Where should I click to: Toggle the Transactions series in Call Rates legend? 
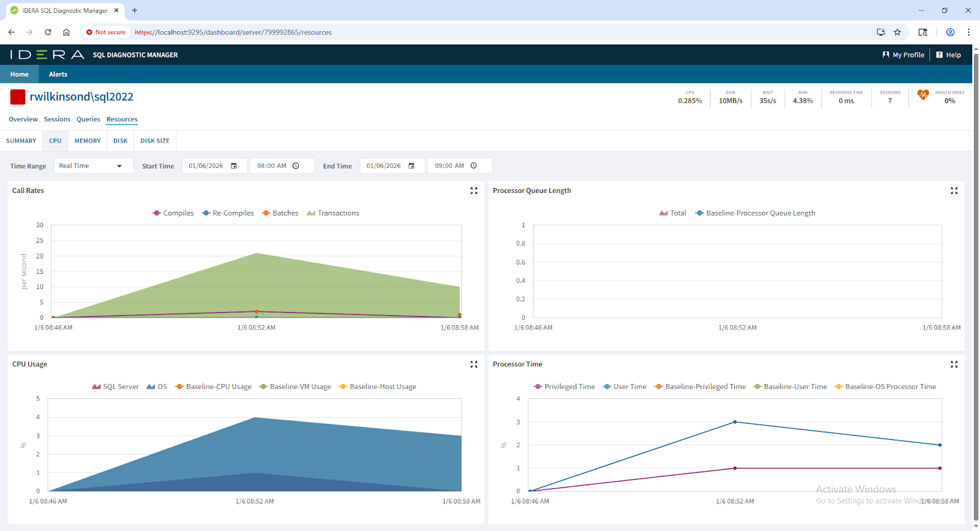tap(337, 213)
